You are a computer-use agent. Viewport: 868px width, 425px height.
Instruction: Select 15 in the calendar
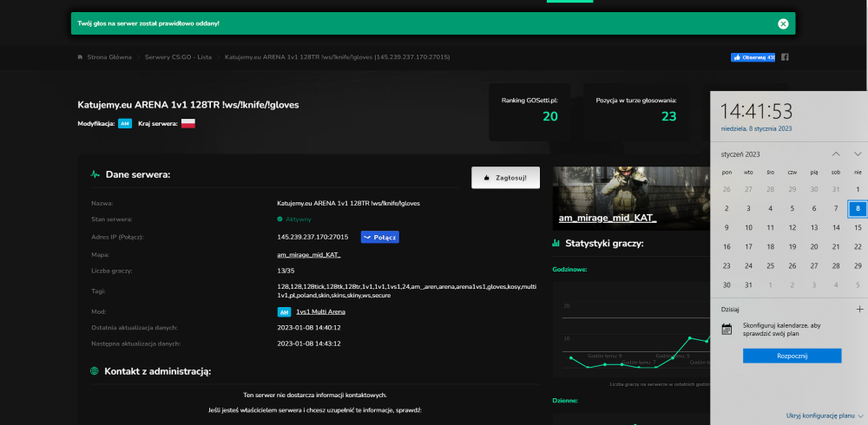coord(858,227)
